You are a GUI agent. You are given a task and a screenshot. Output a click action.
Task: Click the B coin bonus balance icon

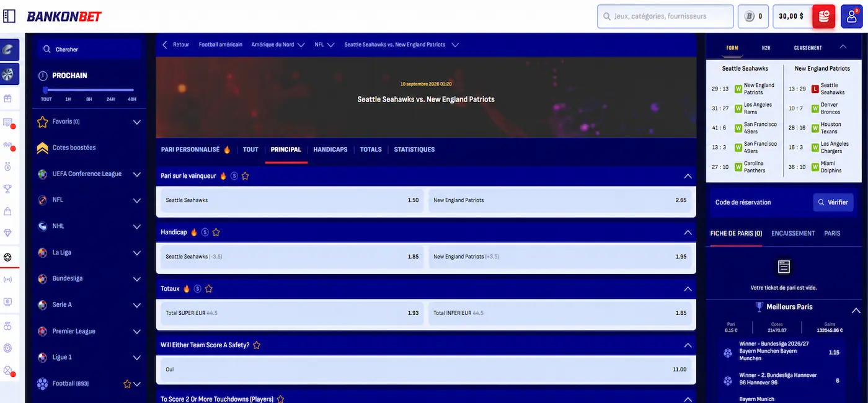[750, 17]
